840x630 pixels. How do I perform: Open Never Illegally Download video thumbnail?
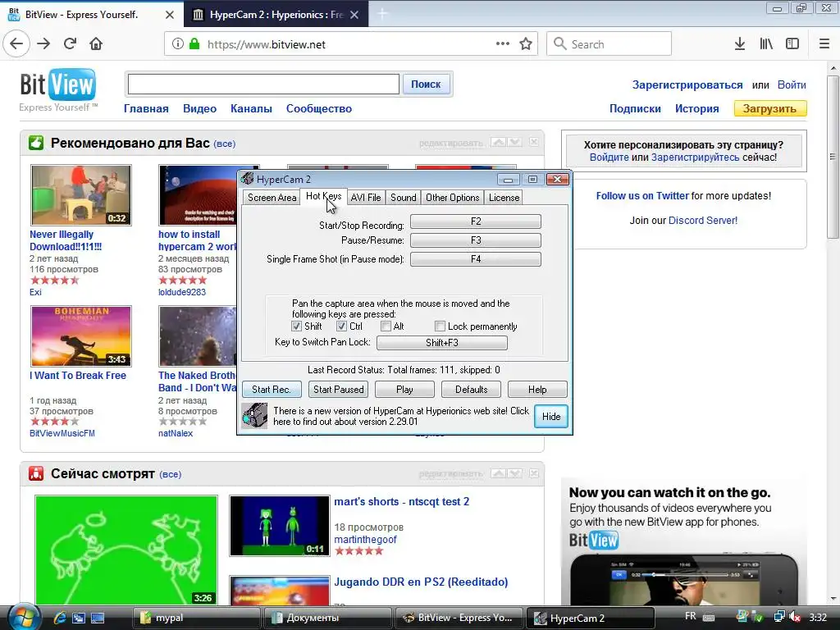[x=81, y=195]
